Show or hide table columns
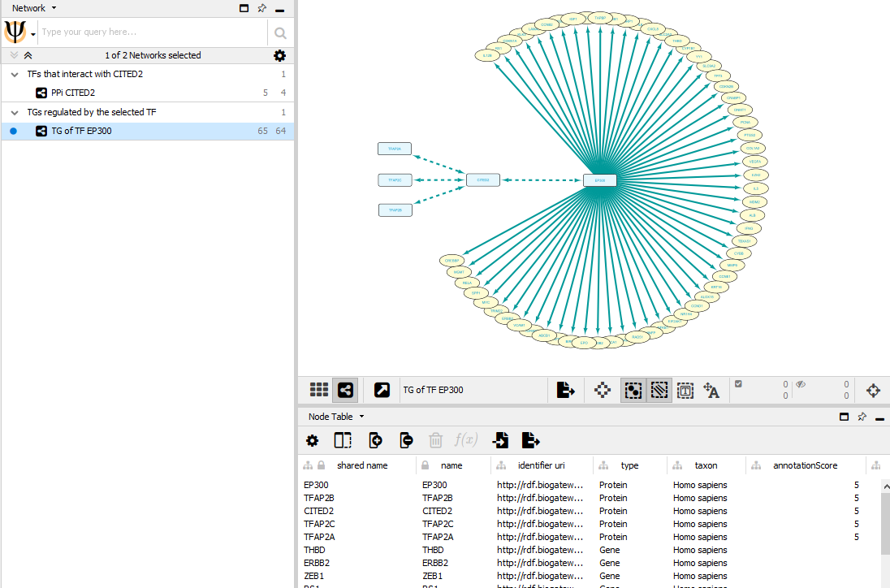The height and width of the screenshot is (588, 890). click(343, 440)
